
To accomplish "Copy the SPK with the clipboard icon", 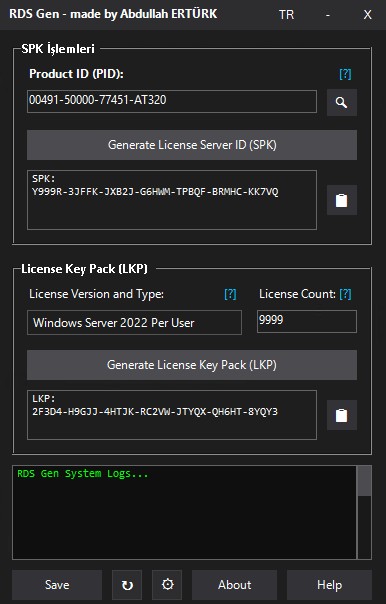I will pos(342,200).
